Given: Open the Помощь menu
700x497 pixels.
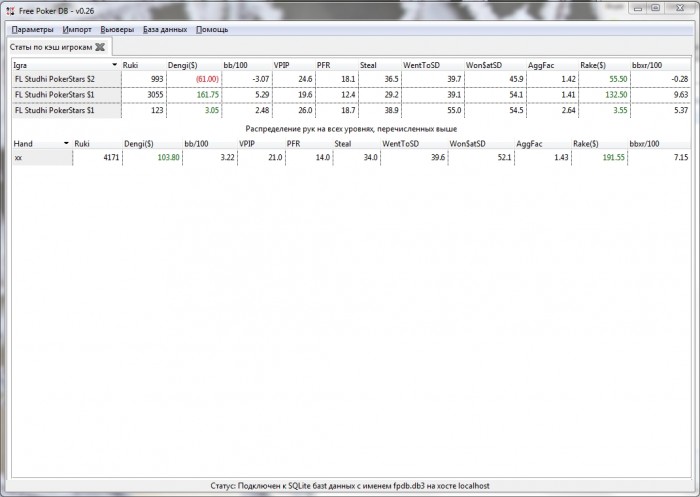Looking at the screenshot, I should [x=212, y=29].
